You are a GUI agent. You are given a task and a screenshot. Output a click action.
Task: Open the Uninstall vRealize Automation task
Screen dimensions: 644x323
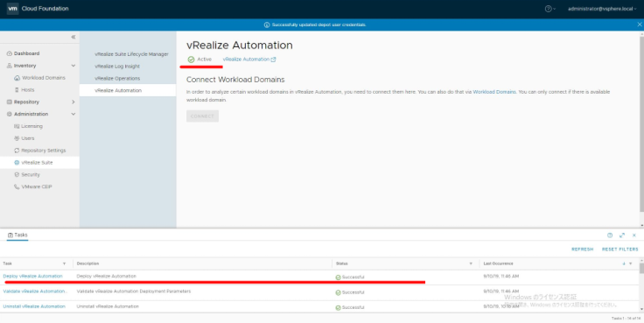click(34, 306)
